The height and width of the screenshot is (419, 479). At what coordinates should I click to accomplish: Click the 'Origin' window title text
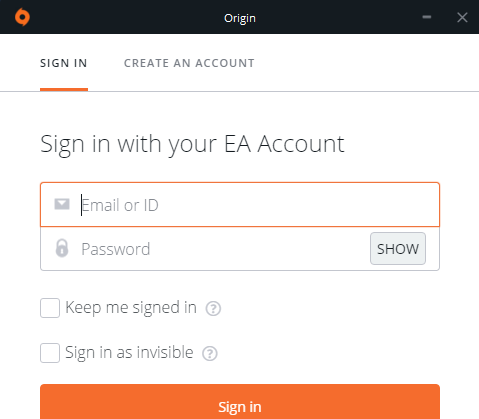point(240,18)
